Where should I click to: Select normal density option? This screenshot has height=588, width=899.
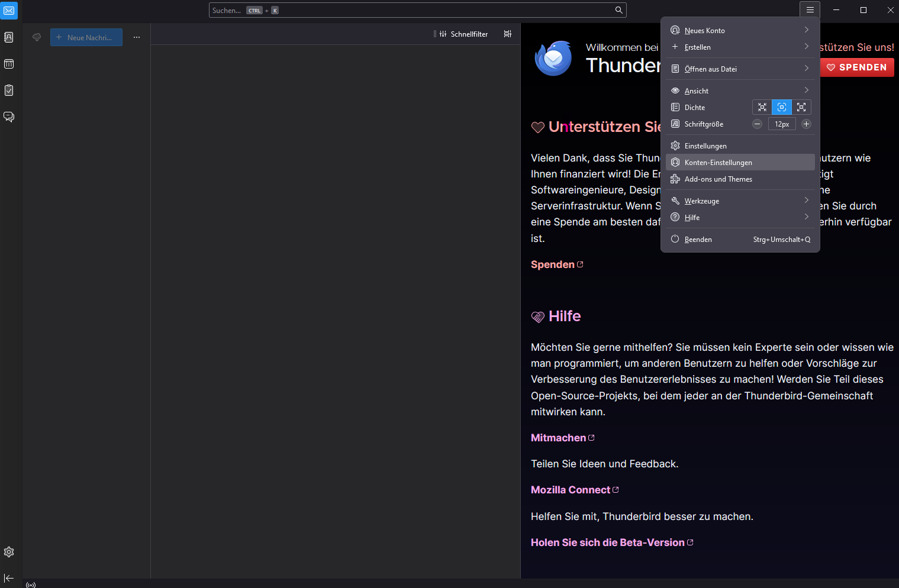(782, 107)
